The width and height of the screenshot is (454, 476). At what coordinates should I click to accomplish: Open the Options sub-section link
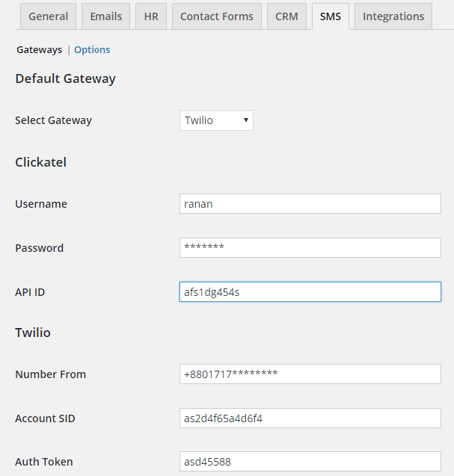click(x=92, y=50)
